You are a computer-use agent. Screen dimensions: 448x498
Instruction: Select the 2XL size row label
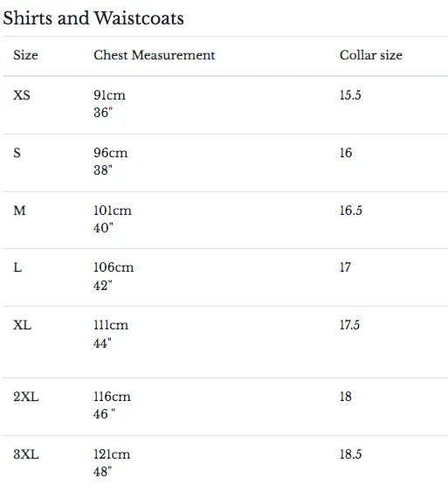click(x=26, y=397)
